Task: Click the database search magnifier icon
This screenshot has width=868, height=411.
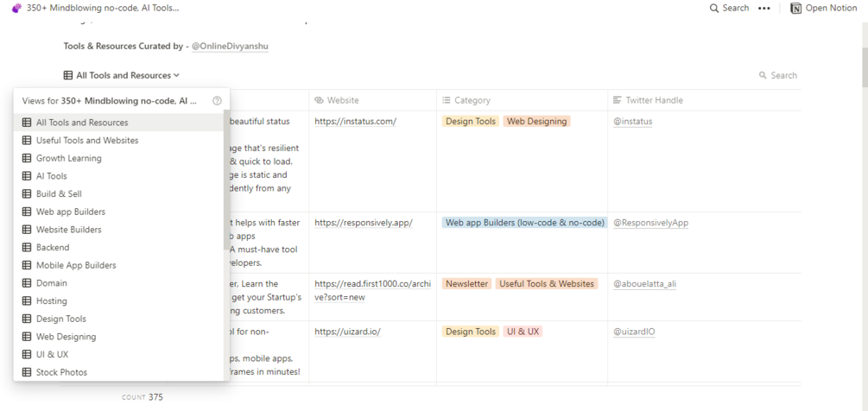Action: 763,76
